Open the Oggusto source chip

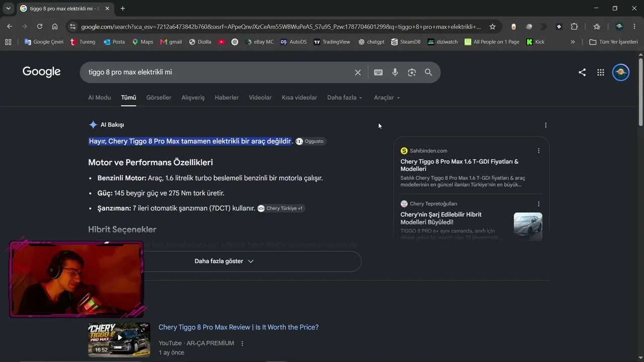click(x=310, y=141)
